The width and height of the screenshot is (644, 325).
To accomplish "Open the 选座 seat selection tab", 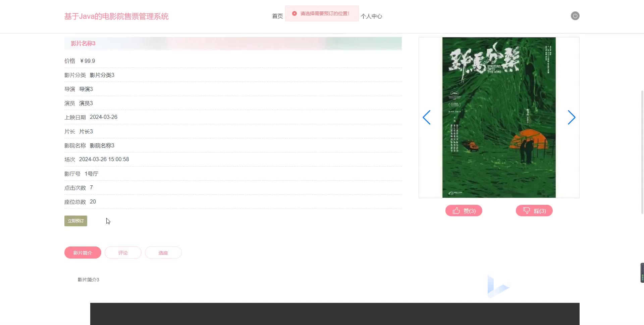I will 163,252.
